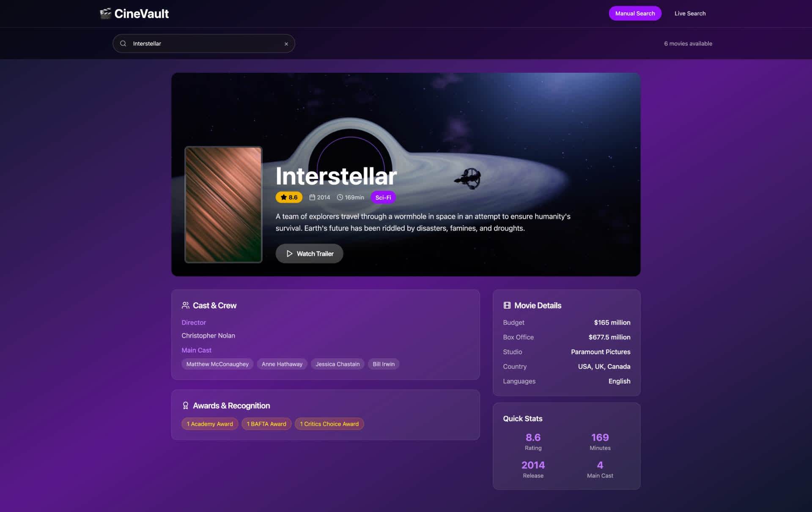Screen dimensions: 812x512
Task: Click the 1 Academy Award badge
Action: pos(210,424)
